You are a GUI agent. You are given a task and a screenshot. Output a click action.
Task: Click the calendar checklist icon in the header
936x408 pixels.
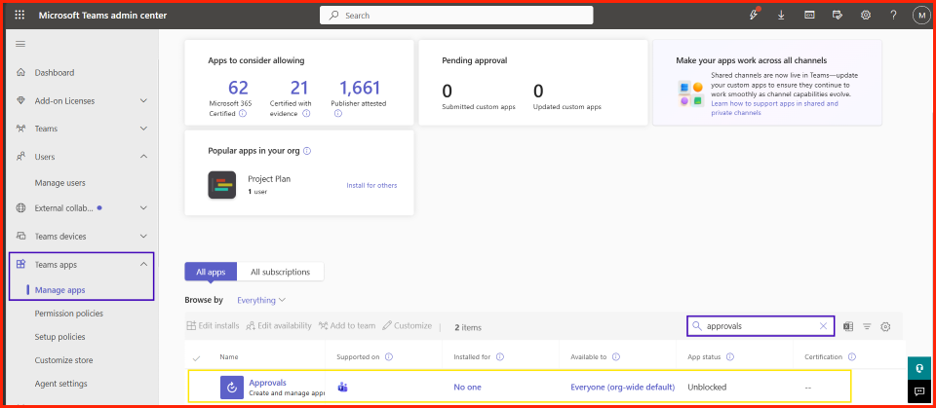[x=838, y=16]
